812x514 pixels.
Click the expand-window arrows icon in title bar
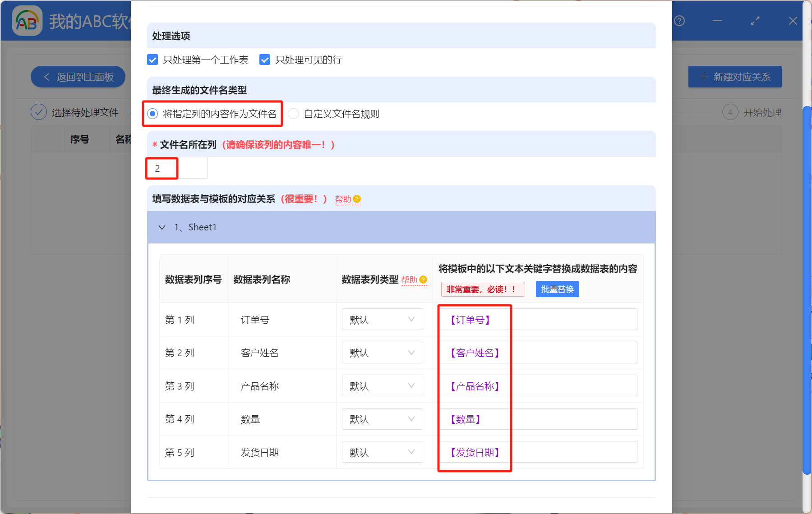[x=755, y=20]
